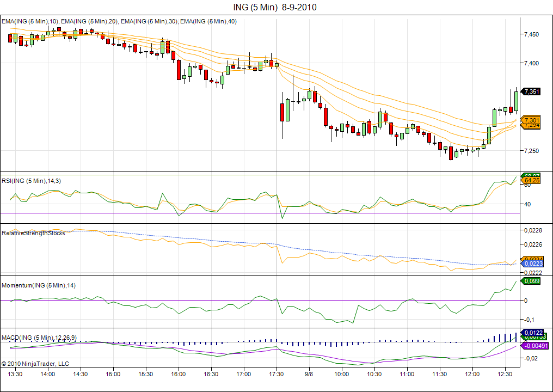
Task: Click the 14:30 time axis label
Action: [81, 373]
